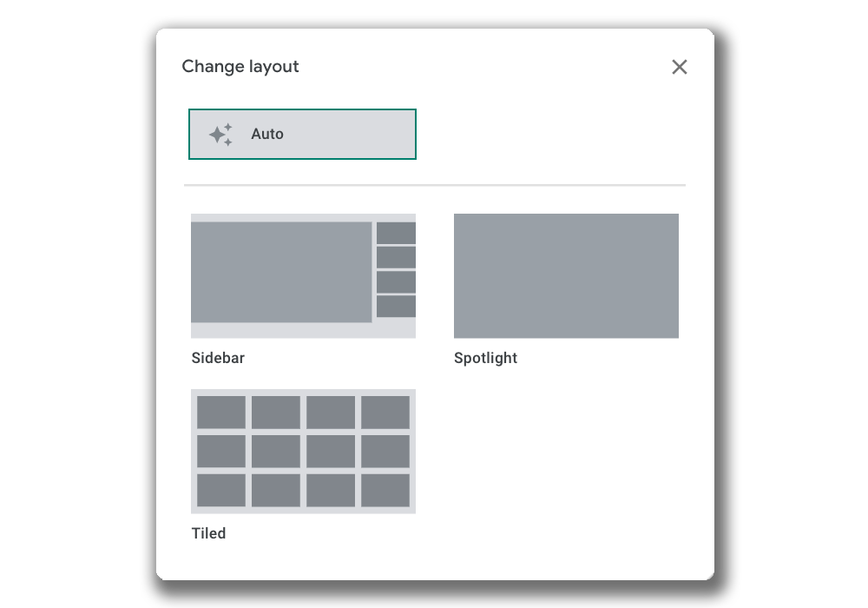868x608 pixels.
Task: Click the Sidebar label text
Action: 218,358
